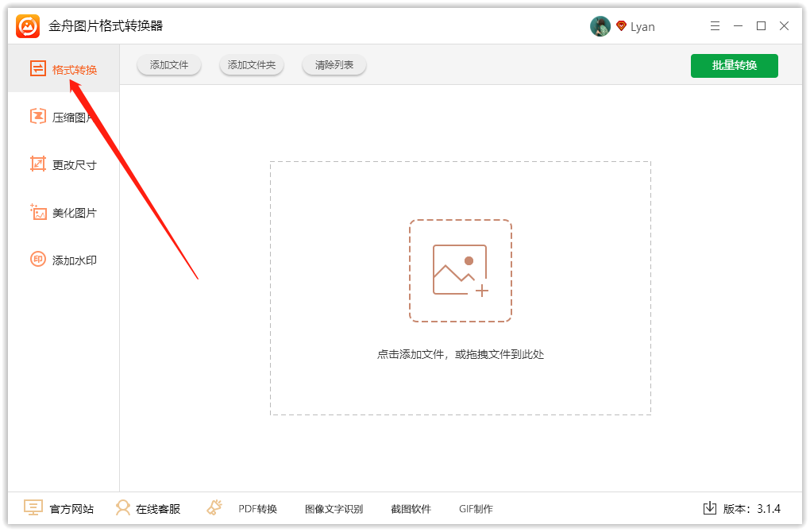Open the 官方网站 monitor icon
This screenshot has width=810, height=532.
pos(33,507)
